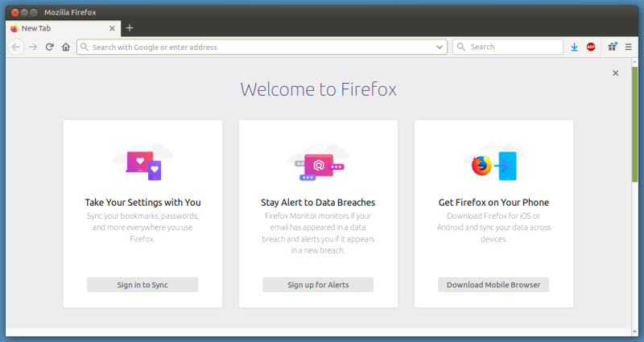The height and width of the screenshot is (342, 644).
Task: Open the Downloads panel arrow icon
Action: [x=574, y=47]
